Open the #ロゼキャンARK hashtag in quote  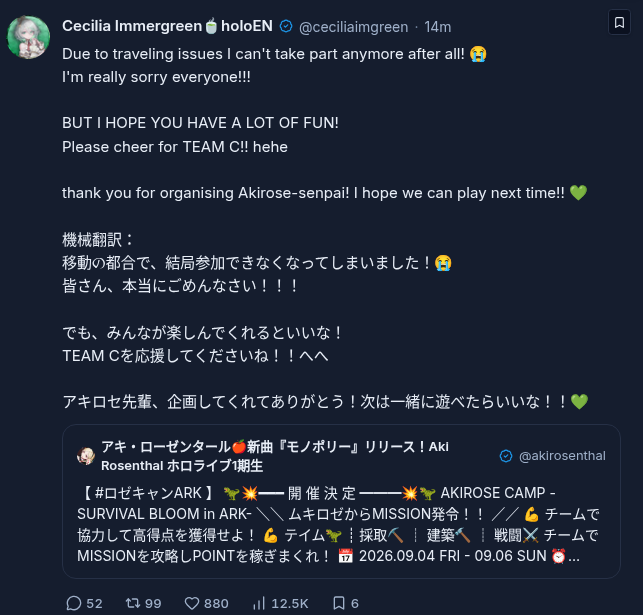[148, 493]
